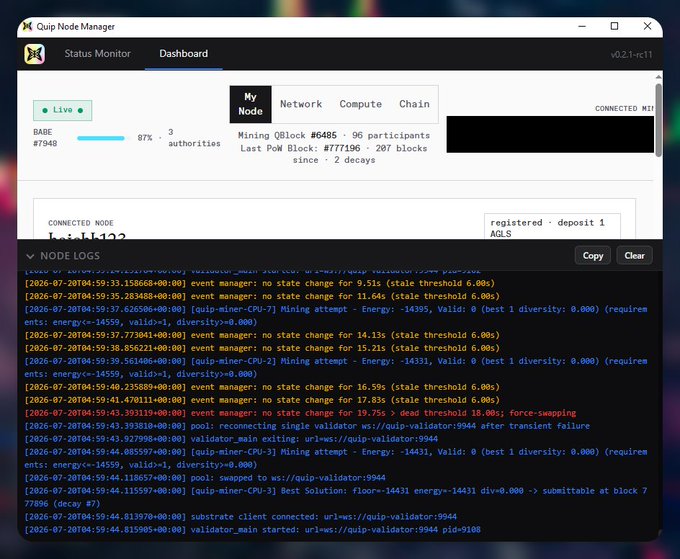
Task: Click the version label v0.2.1-rc11
Action: pos(631,55)
